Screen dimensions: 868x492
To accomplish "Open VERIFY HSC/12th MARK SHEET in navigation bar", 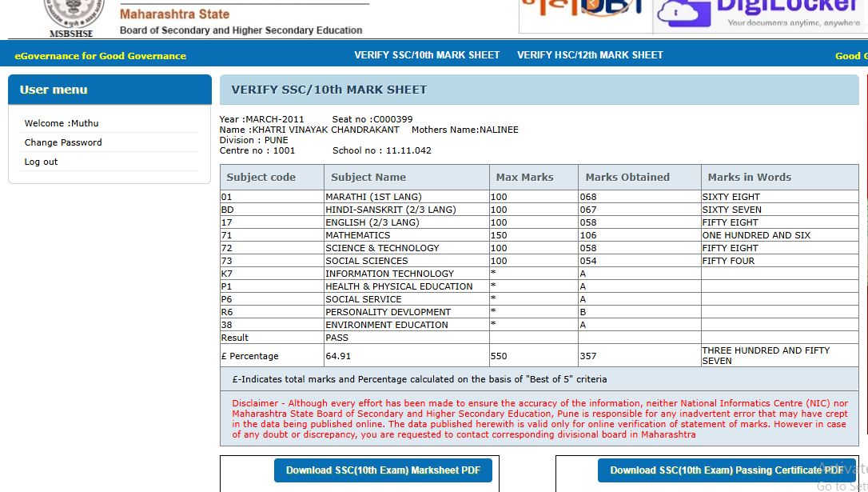I will [x=590, y=55].
